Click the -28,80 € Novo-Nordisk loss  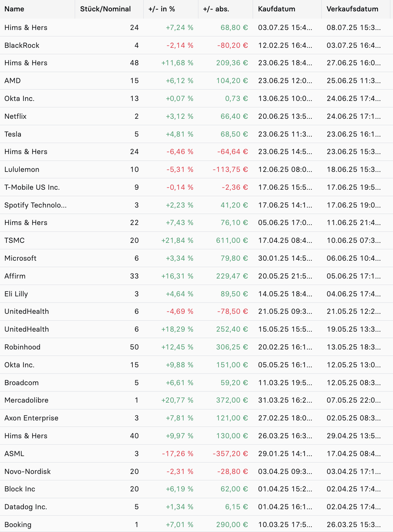[x=233, y=472]
